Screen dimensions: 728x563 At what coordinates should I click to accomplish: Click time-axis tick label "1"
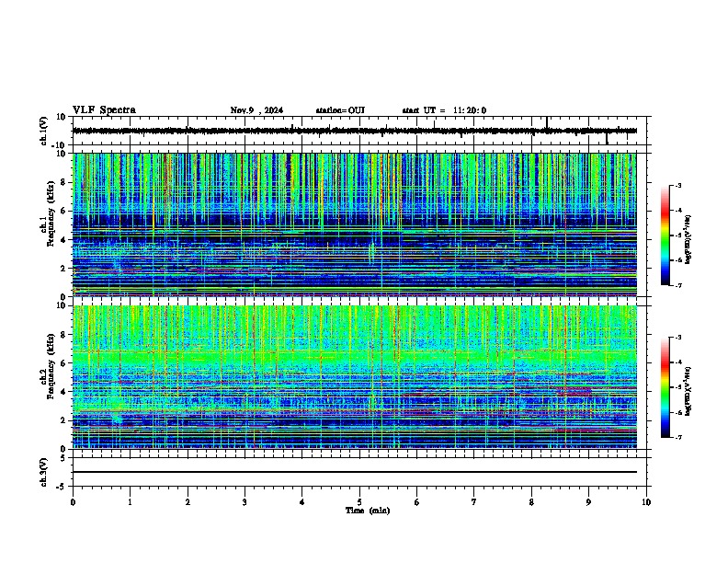point(130,502)
